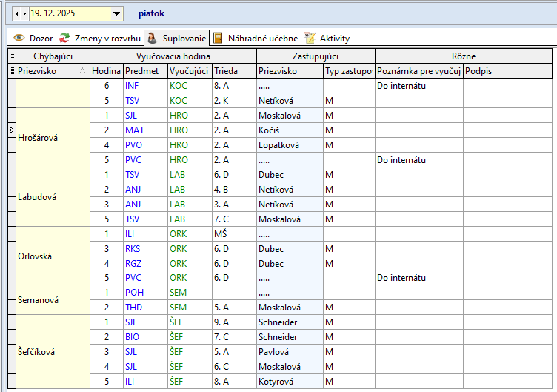Click the Predmet column header
Screen dimensions: 557x392
(x=141, y=71)
